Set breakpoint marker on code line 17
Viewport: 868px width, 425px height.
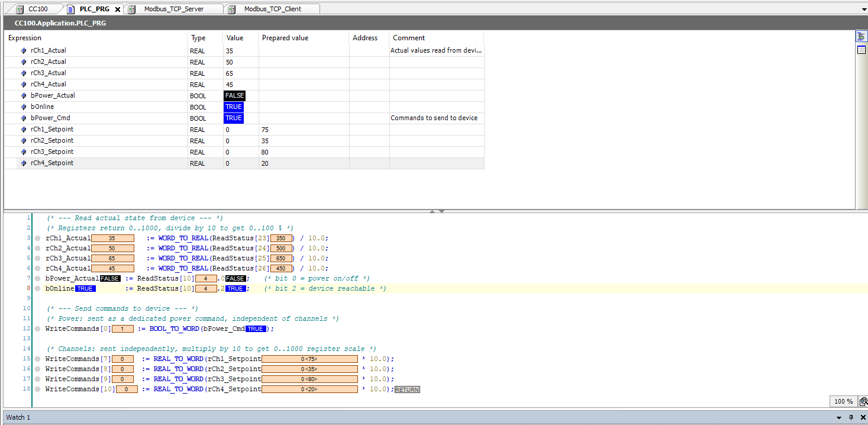click(38, 379)
